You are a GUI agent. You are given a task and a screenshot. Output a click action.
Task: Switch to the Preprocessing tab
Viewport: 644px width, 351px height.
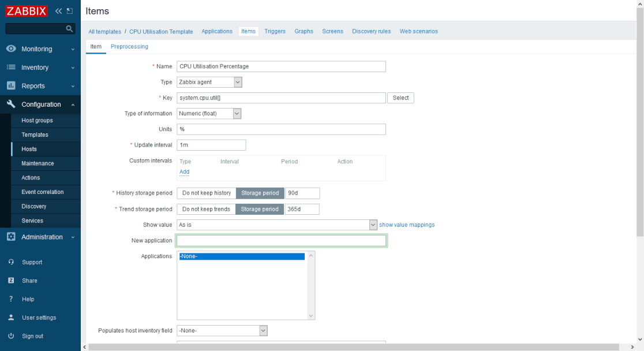point(129,46)
